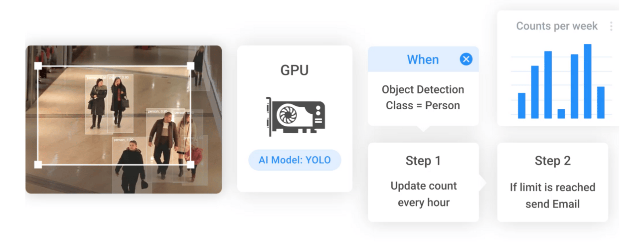Select the Counts per week title
The image size is (644, 246).
click(x=557, y=26)
